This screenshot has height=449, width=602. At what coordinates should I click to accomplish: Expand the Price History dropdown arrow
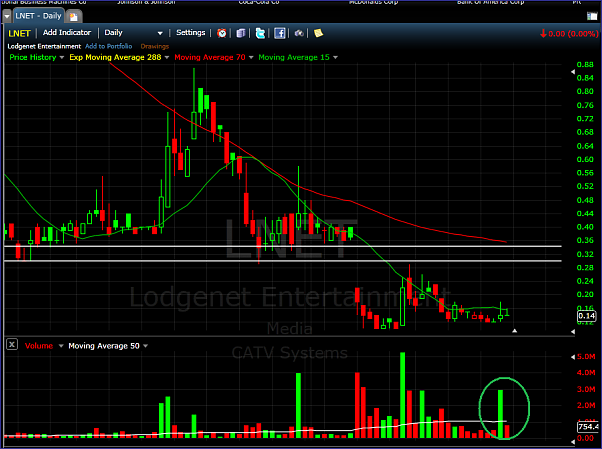point(61,58)
